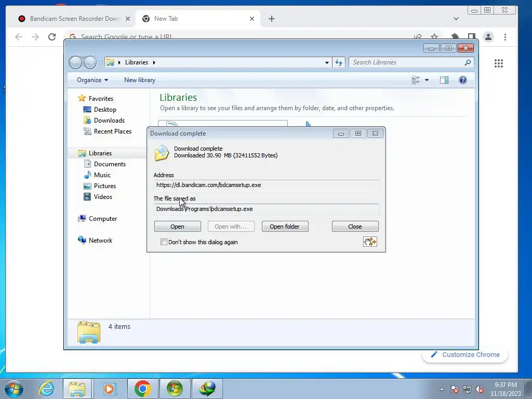Switch to the New Tab tab in Chrome
Screen dimensions: 532x399
(198, 19)
